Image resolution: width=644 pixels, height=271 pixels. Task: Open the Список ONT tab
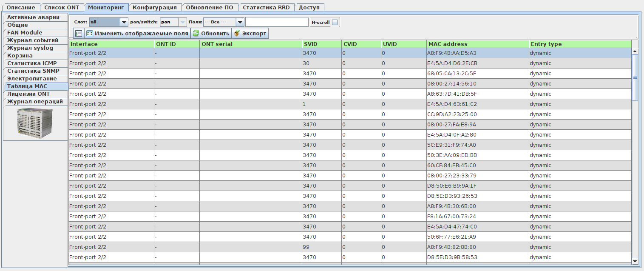point(62,7)
